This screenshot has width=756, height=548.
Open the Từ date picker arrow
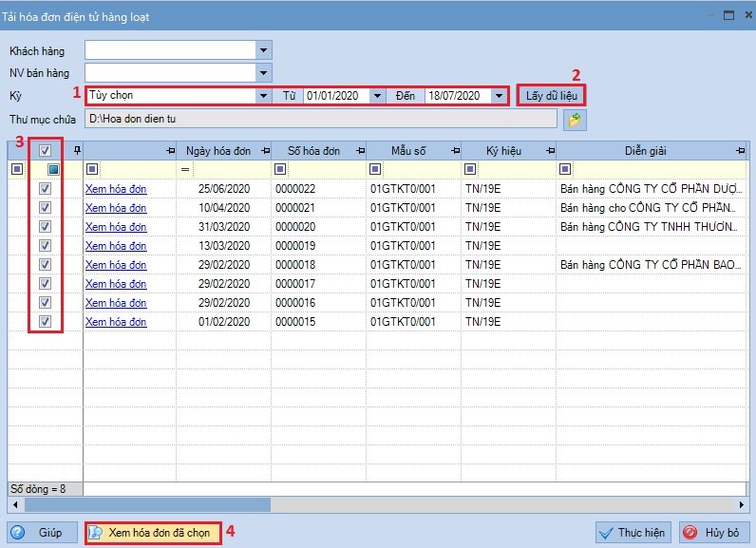[x=377, y=95]
